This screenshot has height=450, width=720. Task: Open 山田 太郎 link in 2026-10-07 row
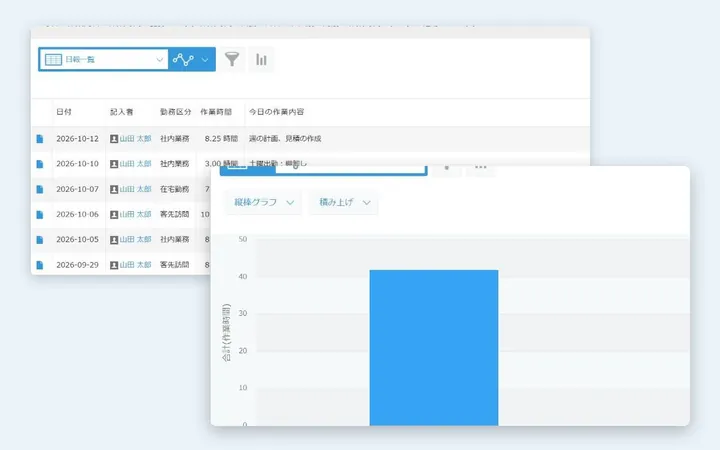click(135, 189)
